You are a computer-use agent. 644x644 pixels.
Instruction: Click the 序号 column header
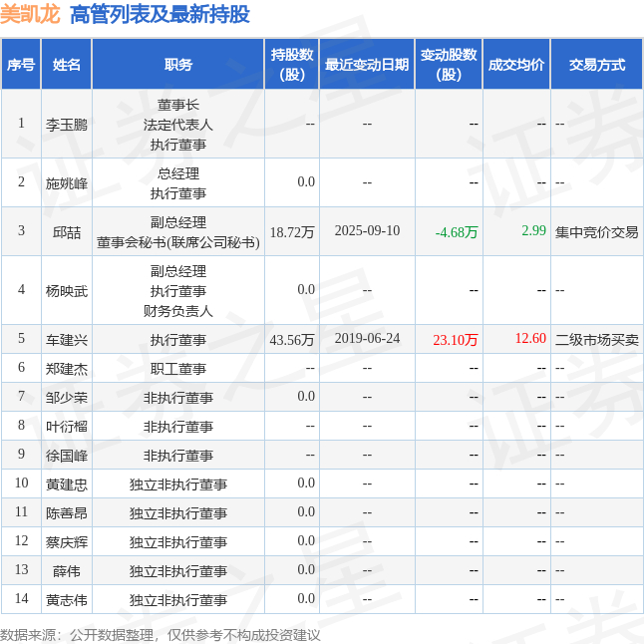click(x=21, y=65)
